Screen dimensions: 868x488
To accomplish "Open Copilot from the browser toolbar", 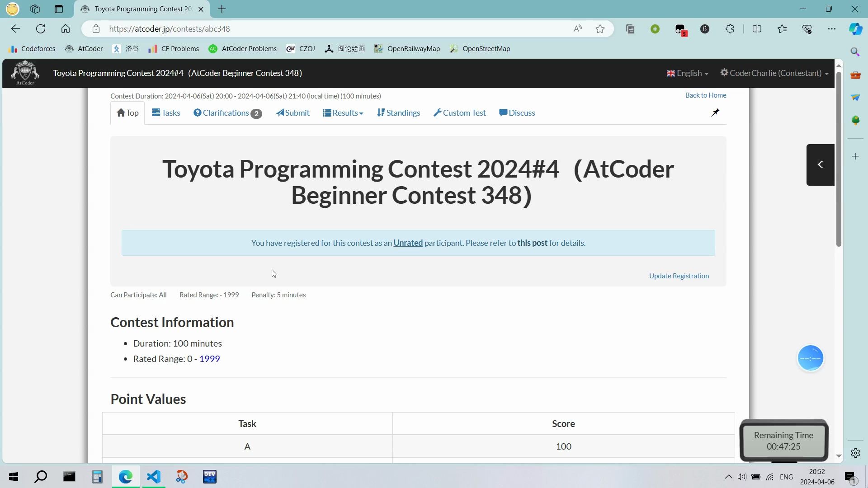I will point(855,28).
